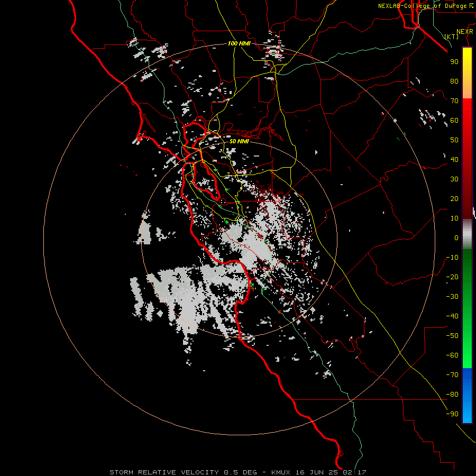Click the "90" scale label

[454, 62]
